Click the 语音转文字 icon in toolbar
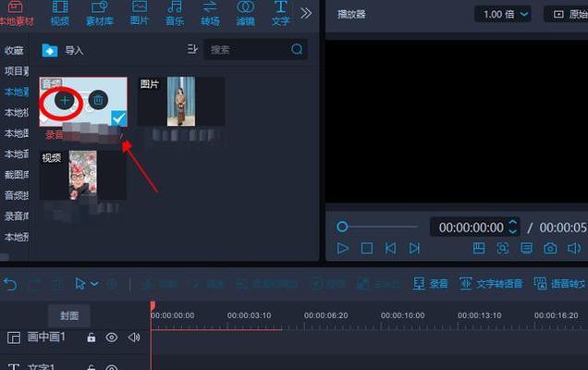Viewport: 588px width, 370px height. click(540, 284)
